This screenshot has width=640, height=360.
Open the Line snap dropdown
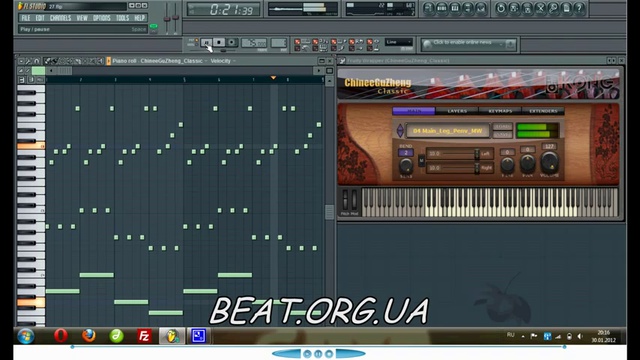pyautogui.click(x=399, y=42)
